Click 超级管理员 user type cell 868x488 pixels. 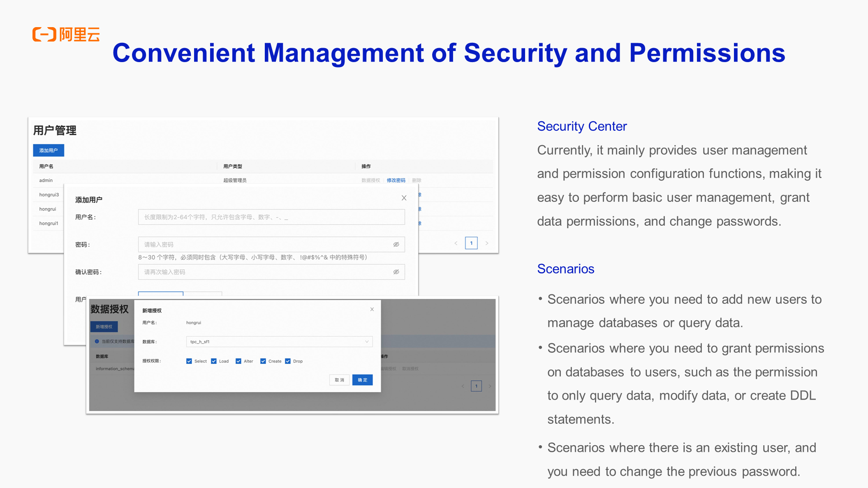coord(235,180)
